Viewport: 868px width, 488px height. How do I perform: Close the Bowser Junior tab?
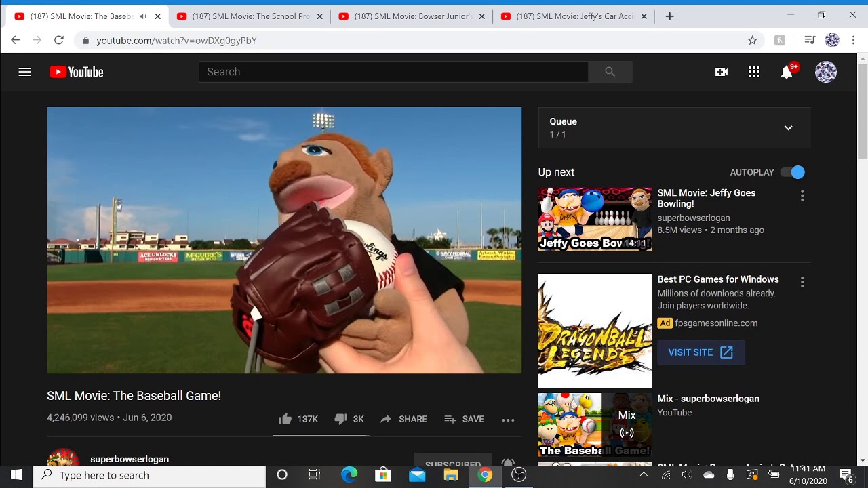481,16
